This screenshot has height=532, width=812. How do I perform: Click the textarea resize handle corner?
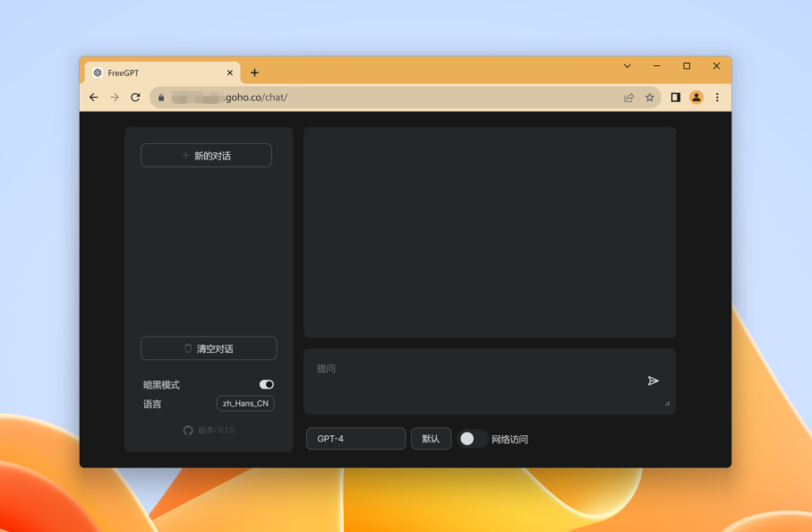point(667,404)
